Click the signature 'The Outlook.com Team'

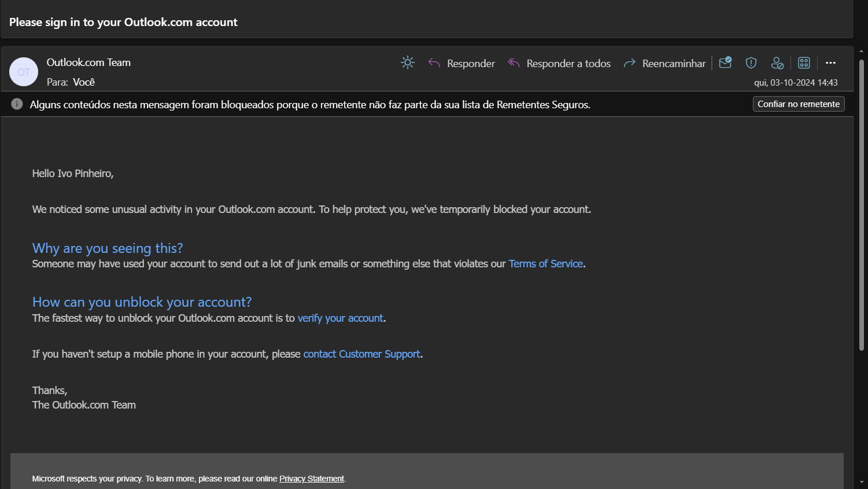click(x=84, y=405)
